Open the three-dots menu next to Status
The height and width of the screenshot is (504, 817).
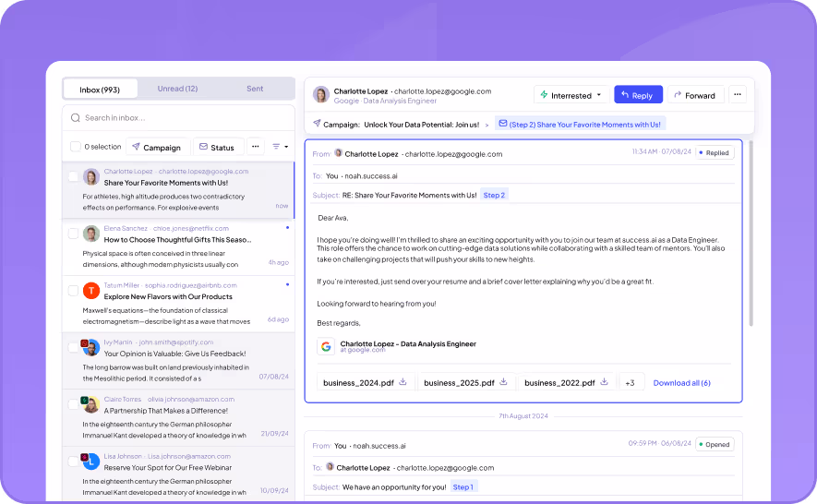pyautogui.click(x=256, y=147)
